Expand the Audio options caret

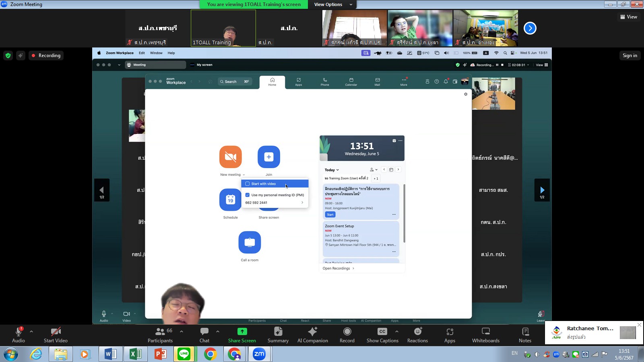tap(31, 331)
